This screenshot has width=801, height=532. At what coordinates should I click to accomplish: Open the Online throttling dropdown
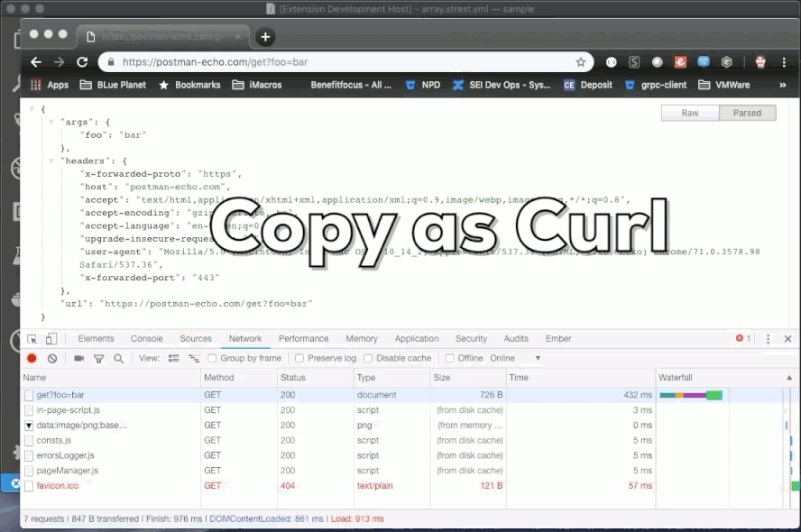[515, 358]
